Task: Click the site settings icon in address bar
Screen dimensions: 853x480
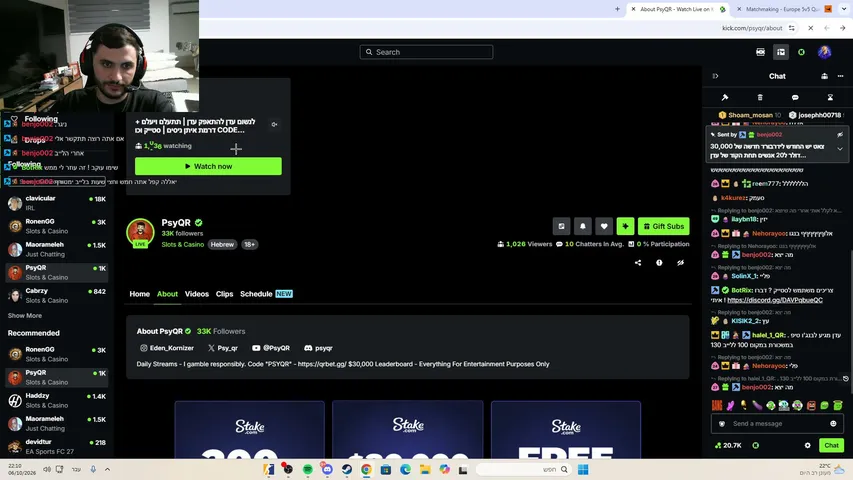Action: tap(792, 28)
